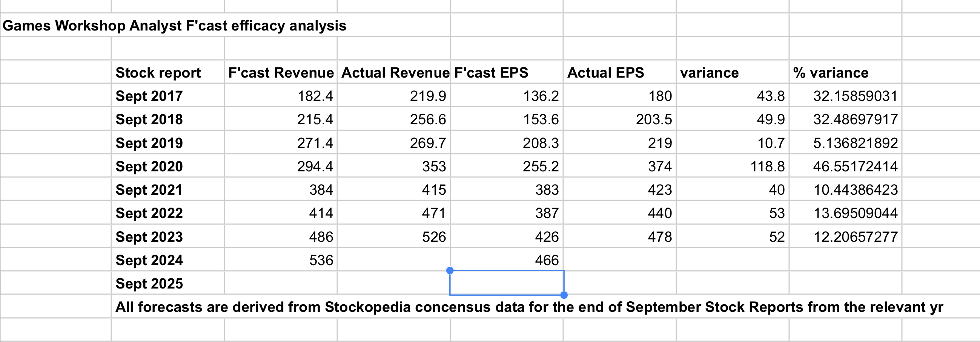
Task: Click the 46.55172414 percent variance cell
Action: point(846,166)
